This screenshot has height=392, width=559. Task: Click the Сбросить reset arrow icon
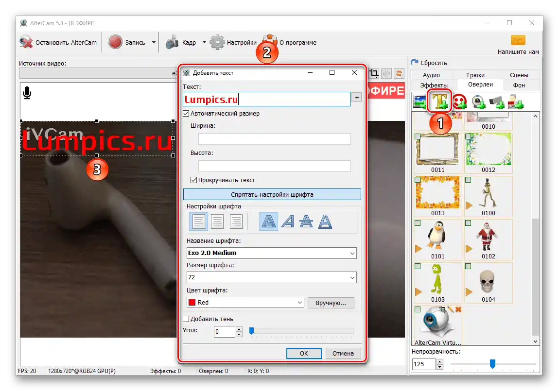(414, 62)
